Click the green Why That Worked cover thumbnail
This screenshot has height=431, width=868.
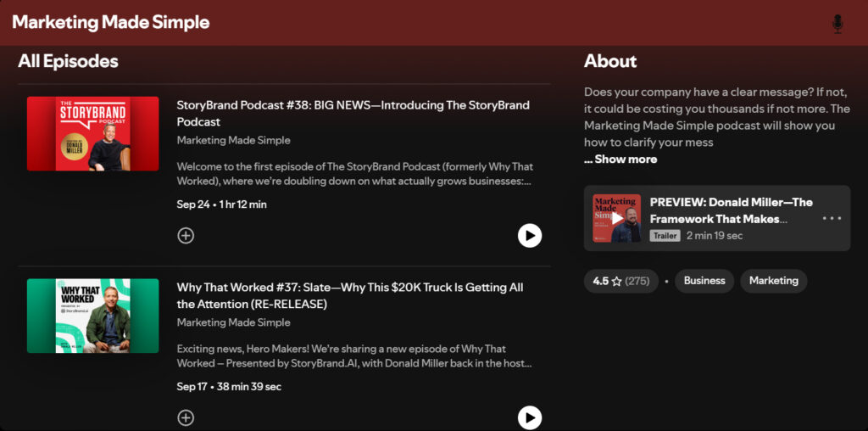[92, 316]
